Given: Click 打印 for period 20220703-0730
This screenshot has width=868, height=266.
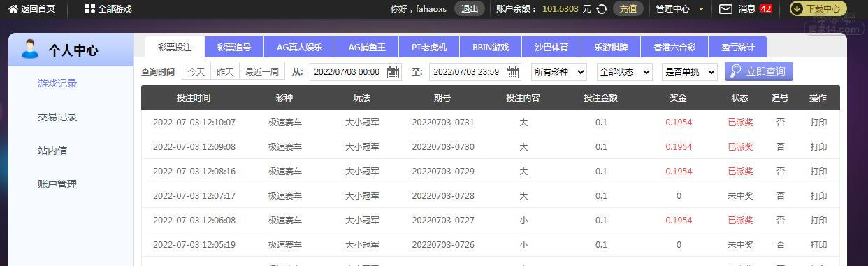Looking at the screenshot, I should pos(818,147).
